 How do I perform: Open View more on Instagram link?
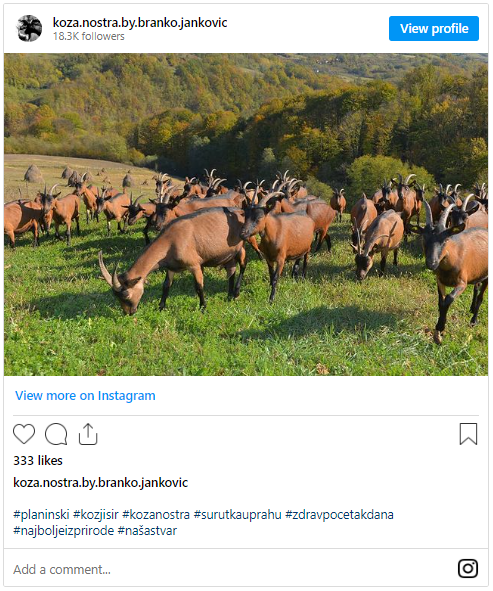tap(85, 396)
